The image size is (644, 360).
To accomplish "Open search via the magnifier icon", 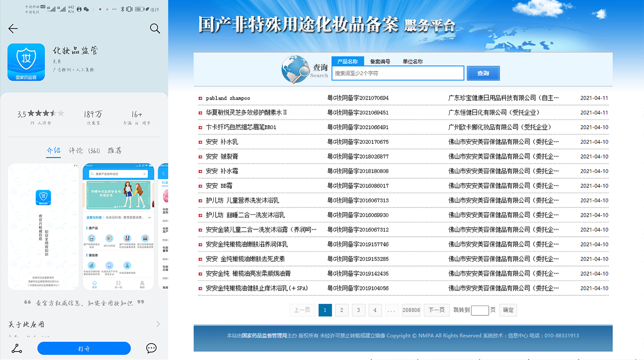I will [155, 28].
